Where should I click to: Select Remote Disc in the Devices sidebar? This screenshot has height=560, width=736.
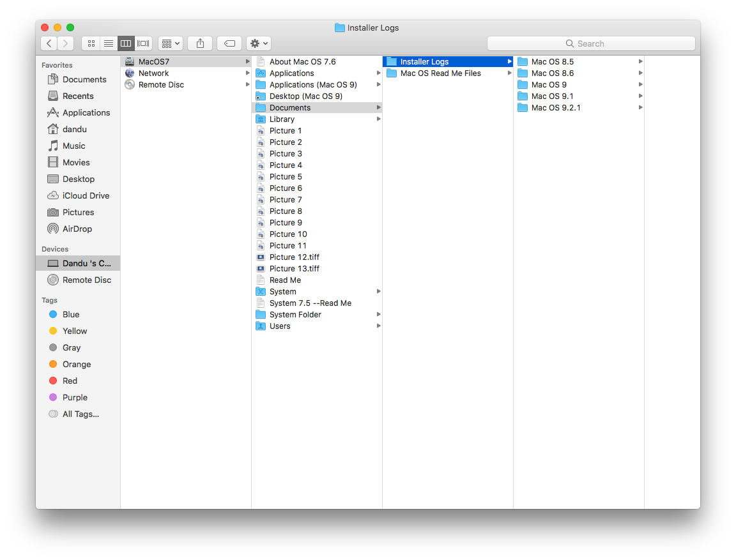pos(78,280)
